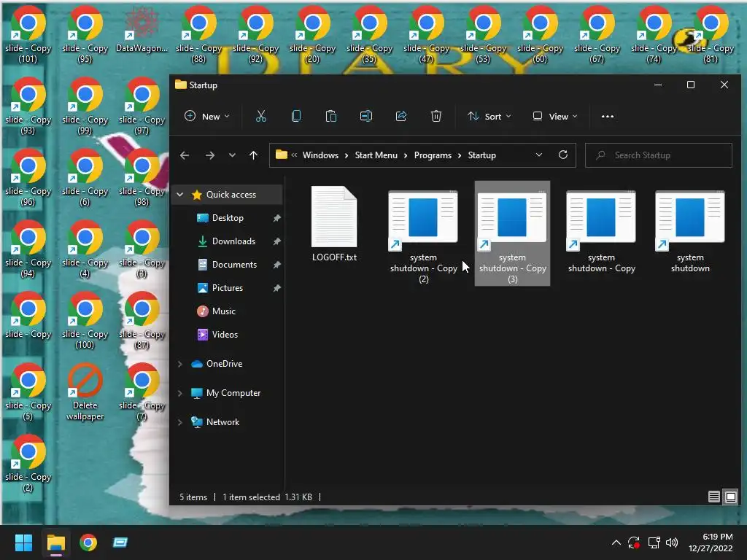
Task: Click File Explorer on the taskbar
Action: coord(55,542)
